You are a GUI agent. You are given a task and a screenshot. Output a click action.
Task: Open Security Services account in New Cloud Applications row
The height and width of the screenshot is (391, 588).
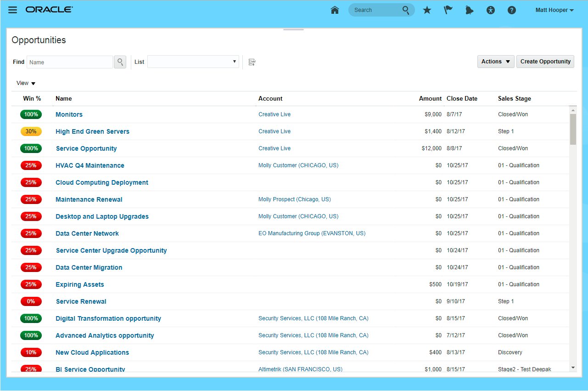314,352
